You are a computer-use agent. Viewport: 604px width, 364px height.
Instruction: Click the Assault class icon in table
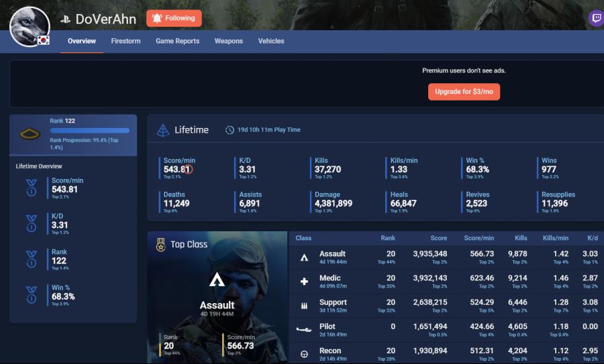pos(304,257)
